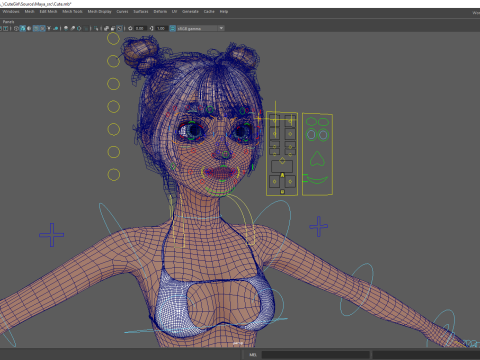
Task: Open the Deform menu
Action: click(x=160, y=11)
